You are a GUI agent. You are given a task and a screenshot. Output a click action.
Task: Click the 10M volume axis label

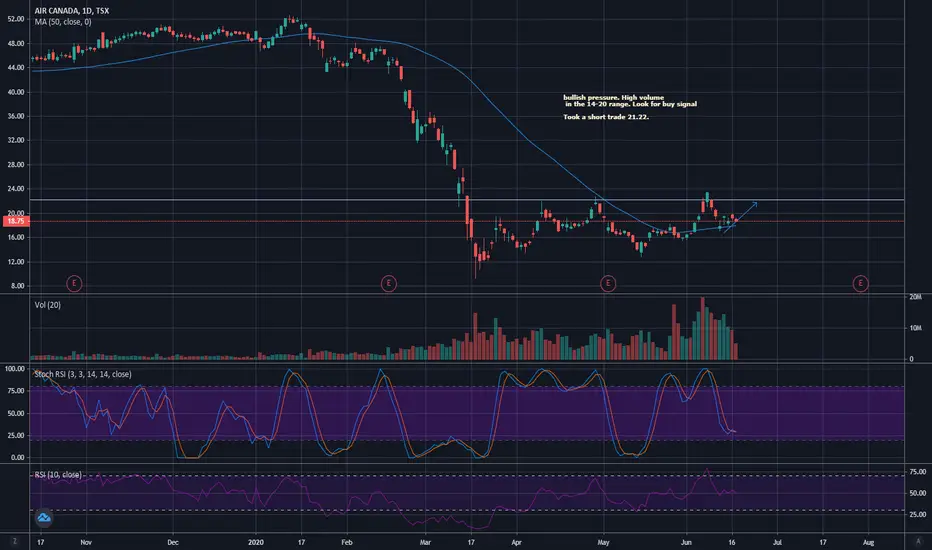(x=915, y=328)
